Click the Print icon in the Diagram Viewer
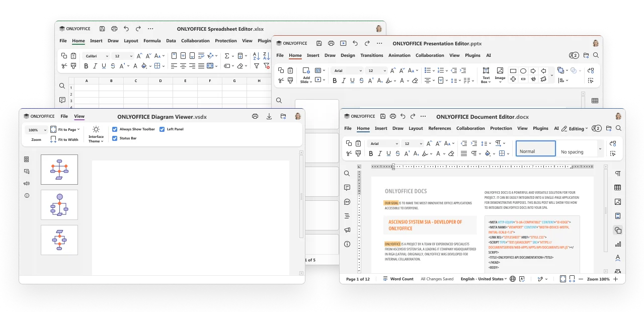 (x=255, y=116)
